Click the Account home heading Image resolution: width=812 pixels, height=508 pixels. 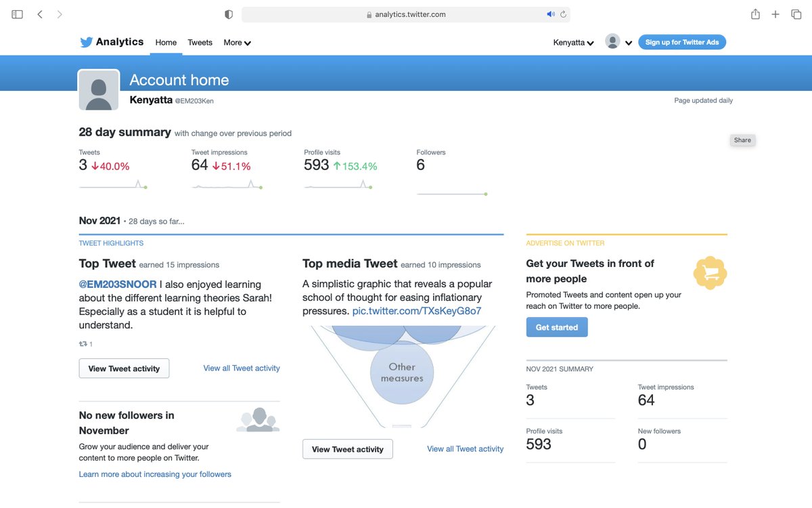click(179, 80)
